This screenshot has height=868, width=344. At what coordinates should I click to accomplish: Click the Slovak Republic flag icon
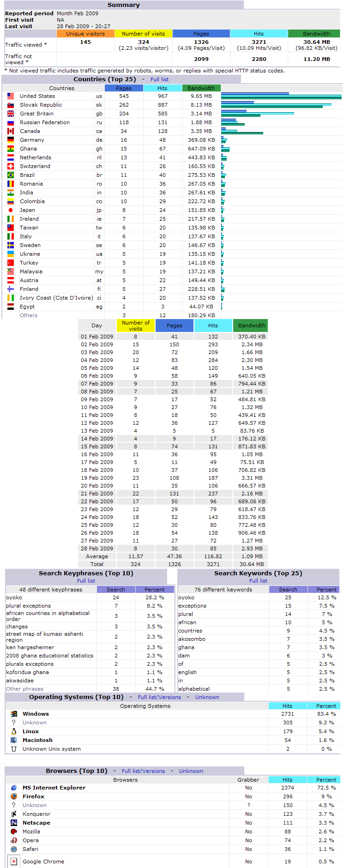[x=11, y=105]
